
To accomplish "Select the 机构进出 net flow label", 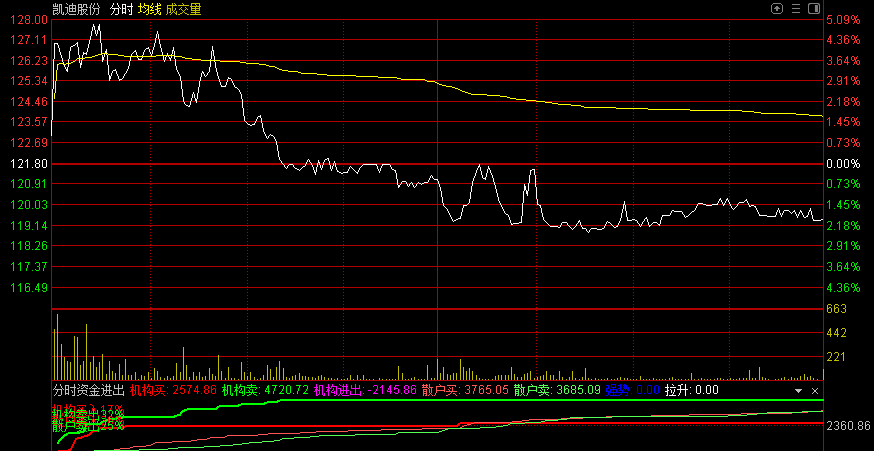I will pos(365,390).
